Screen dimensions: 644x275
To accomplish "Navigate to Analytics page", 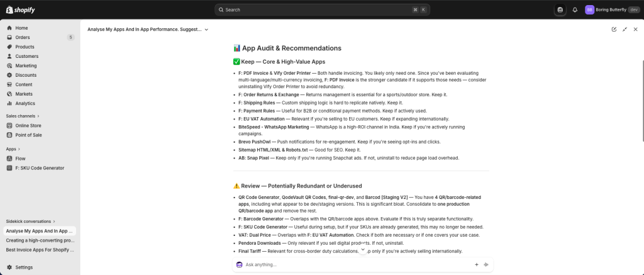I will click(x=25, y=103).
